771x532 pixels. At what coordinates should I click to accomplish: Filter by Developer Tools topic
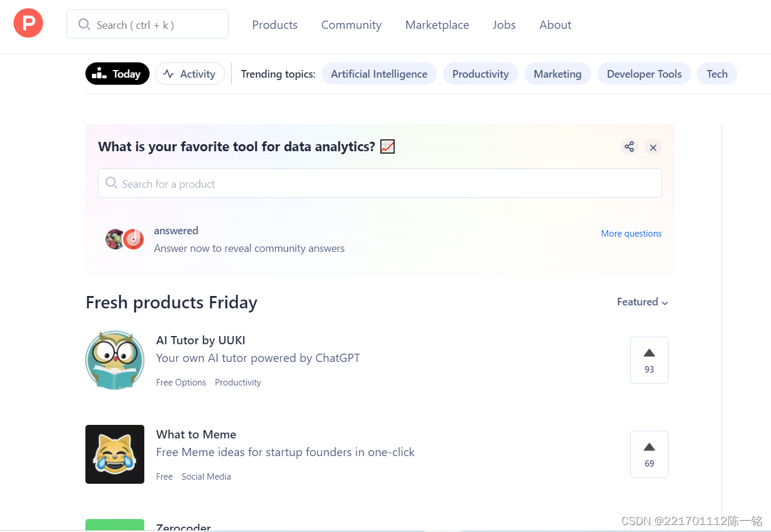[644, 74]
